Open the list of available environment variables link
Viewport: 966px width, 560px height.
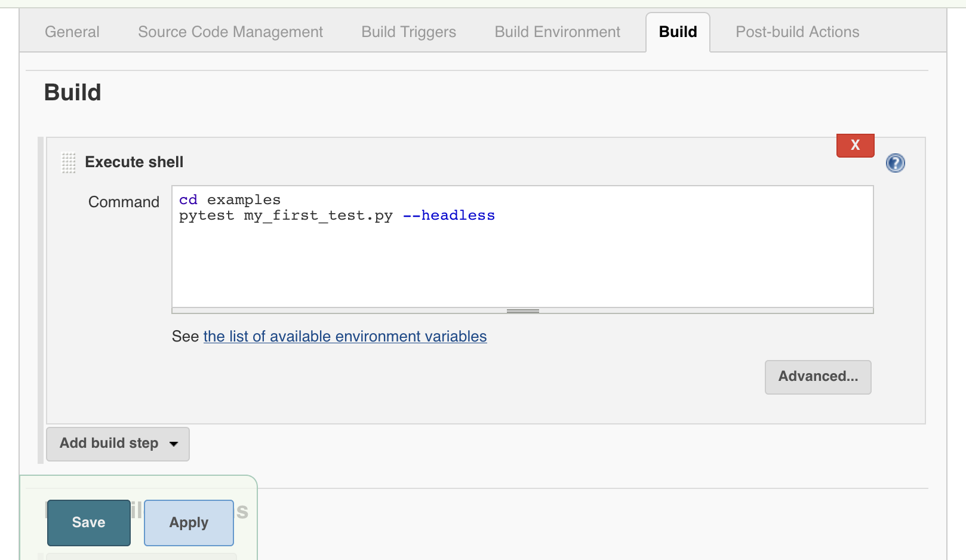345,336
